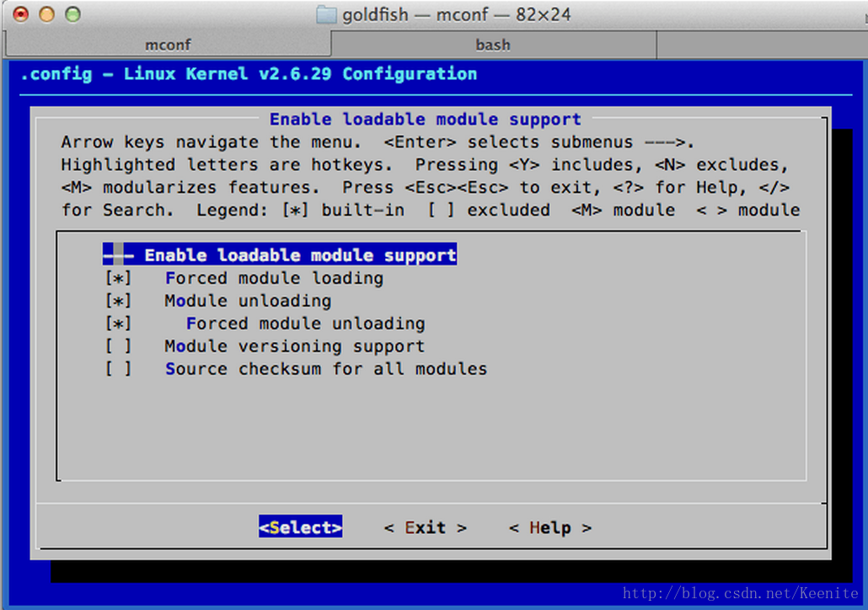Click the 'Module versioning support' label
The width and height of the screenshot is (868, 610).
coord(294,346)
